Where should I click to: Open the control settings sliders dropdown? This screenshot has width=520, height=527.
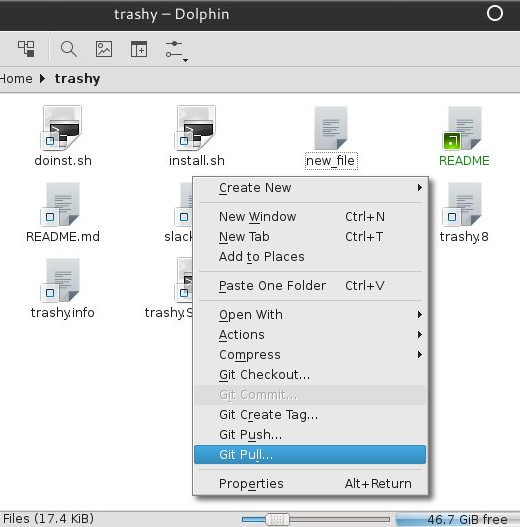click(x=176, y=51)
